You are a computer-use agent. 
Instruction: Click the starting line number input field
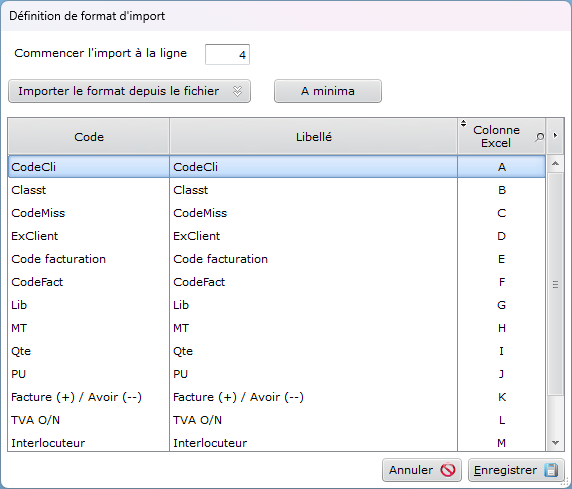point(227,55)
